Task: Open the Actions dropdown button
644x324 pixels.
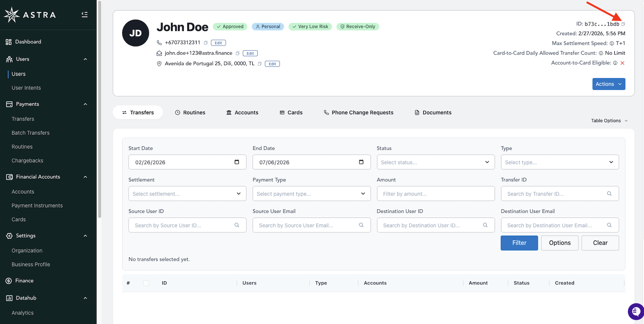Action: [x=609, y=84]
